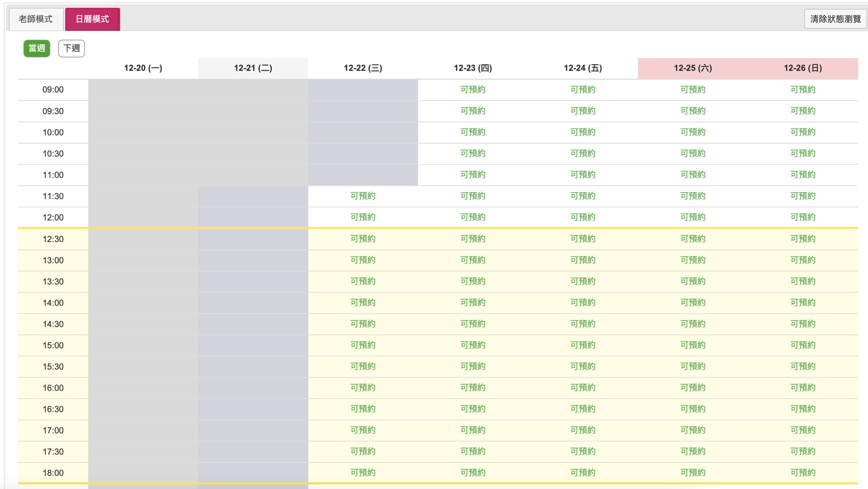The width and height of the screenshot is (868, 489).
Task: Switch to 老師模式 tab
Action: click(x=35, y=19)
